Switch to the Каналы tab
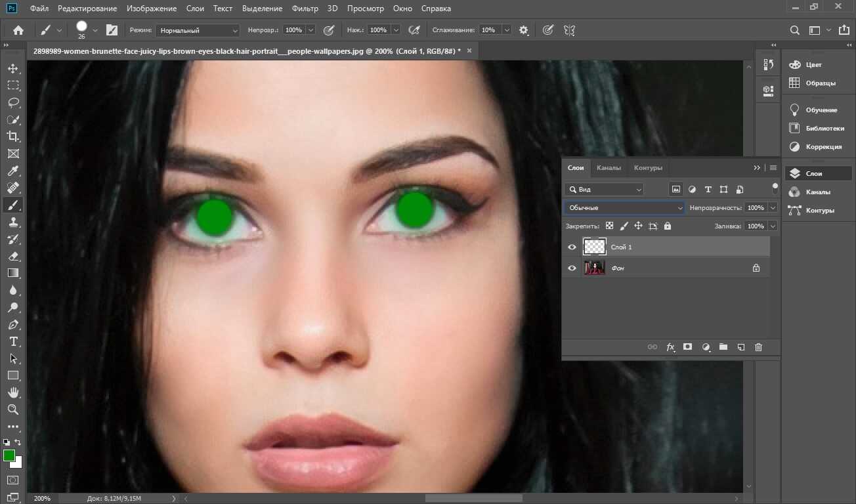Image resolution: width=856 pixels, height=504 pixels. [x=609, y=168]
